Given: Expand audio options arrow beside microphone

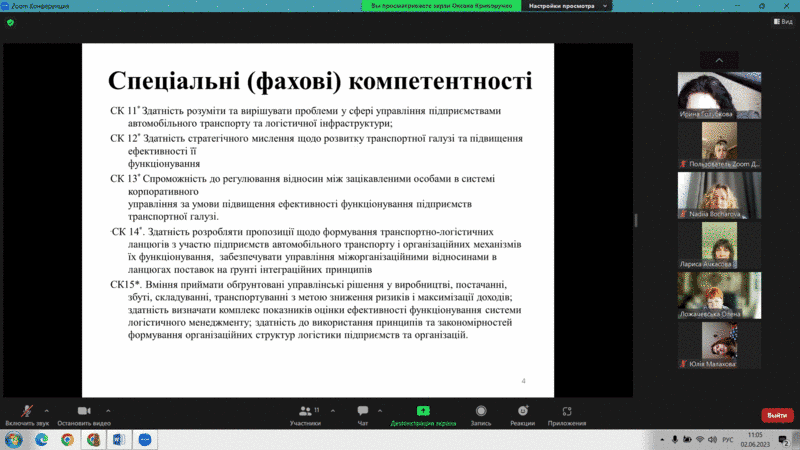Looking at the screenshot, I should 48,408.
